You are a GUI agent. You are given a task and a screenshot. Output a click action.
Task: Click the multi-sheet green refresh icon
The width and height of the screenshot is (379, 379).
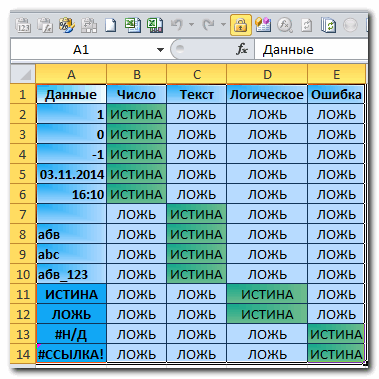click(x=328, y=25)
